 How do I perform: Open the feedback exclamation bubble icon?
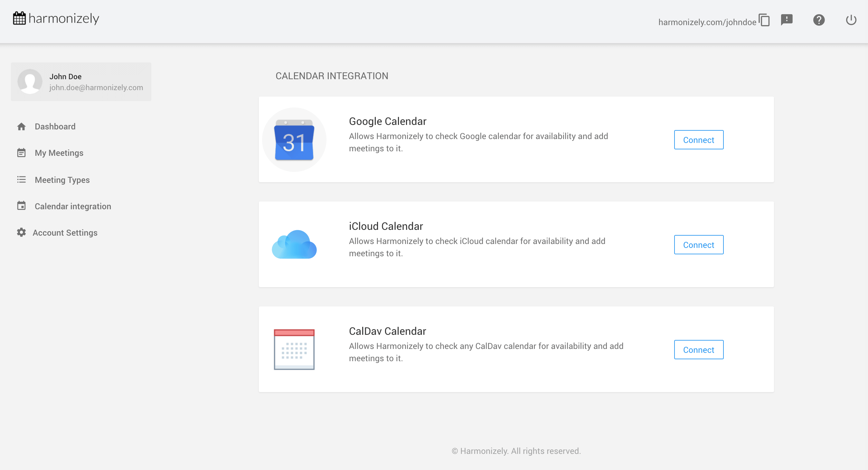(787, 20)
